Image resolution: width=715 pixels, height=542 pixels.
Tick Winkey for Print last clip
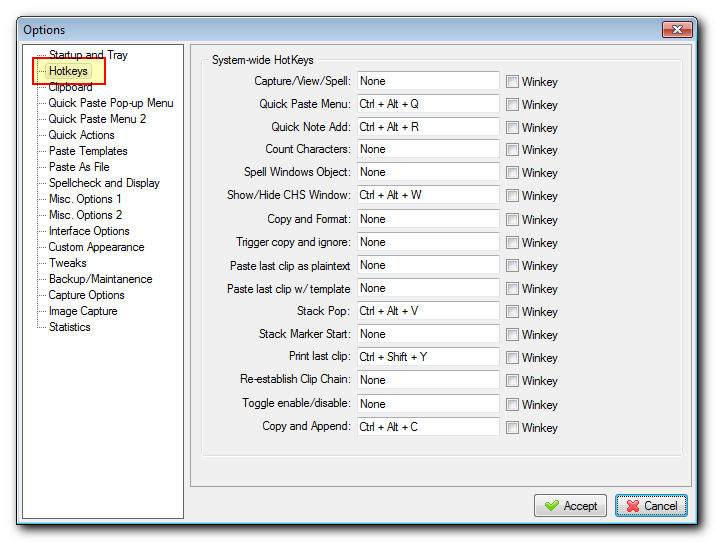[512, 358]
